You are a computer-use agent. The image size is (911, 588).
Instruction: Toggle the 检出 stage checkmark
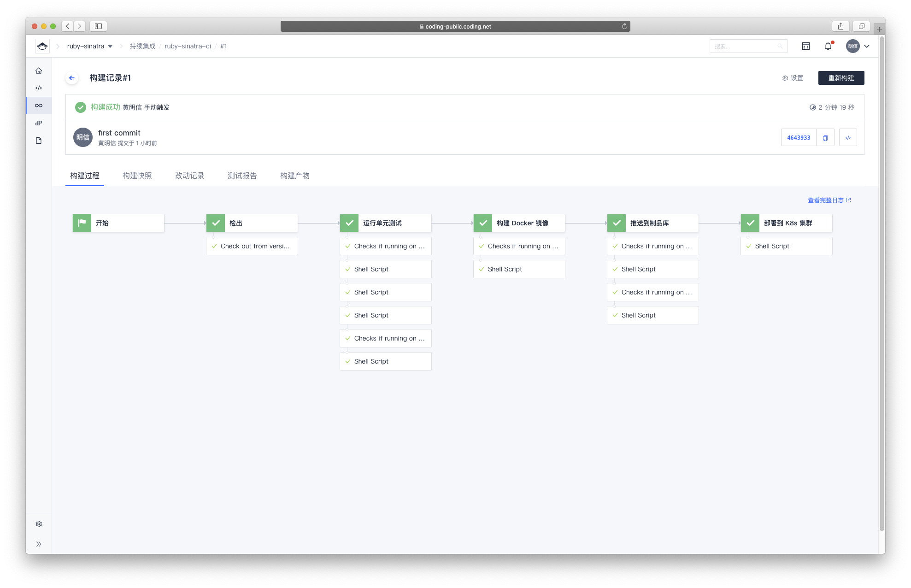coord(216,222)
